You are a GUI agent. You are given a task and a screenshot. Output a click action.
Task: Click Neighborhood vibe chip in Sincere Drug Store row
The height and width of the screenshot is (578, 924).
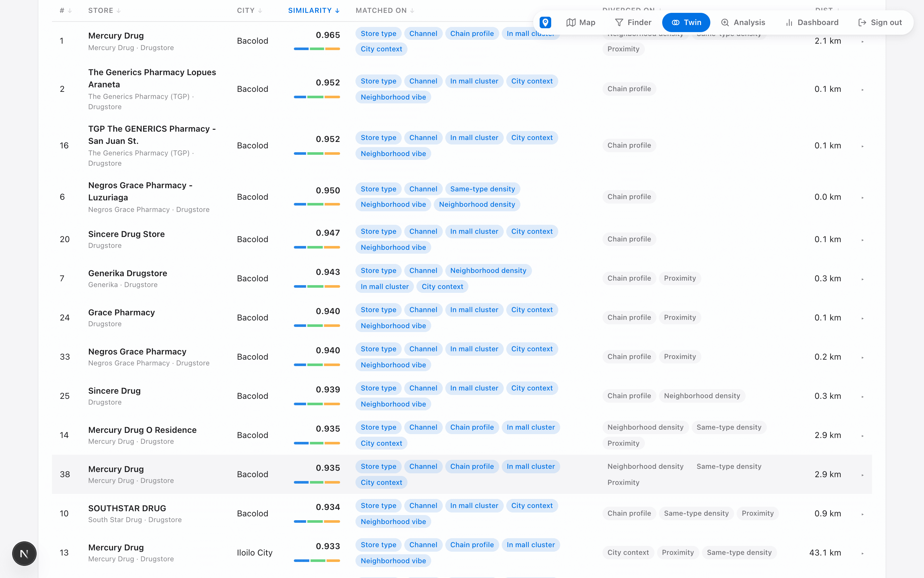[393, 247]
